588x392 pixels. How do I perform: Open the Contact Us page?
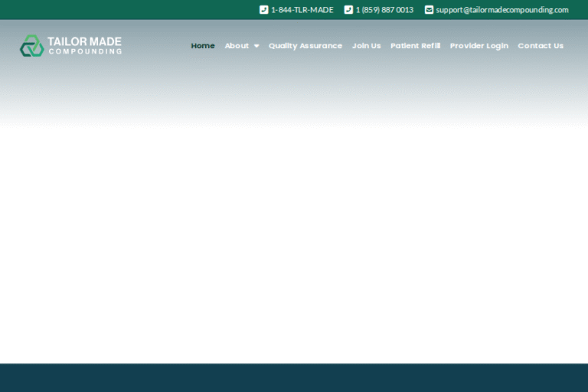(540, 46)
